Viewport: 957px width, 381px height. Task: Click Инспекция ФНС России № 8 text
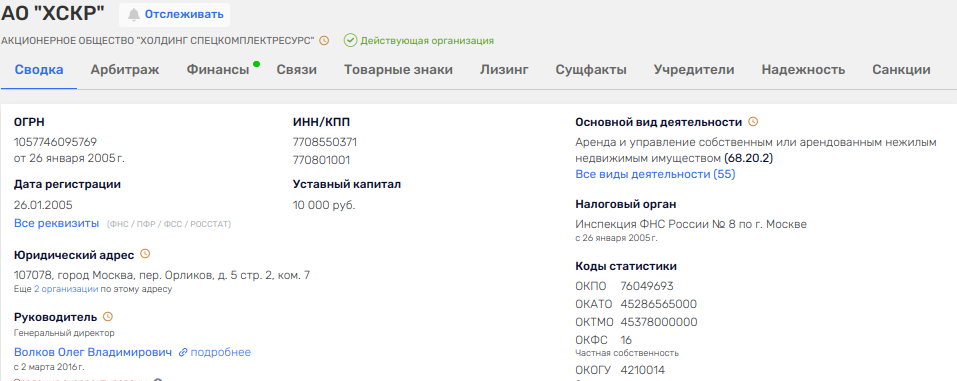pyautogui.click(x=691, y=224)
